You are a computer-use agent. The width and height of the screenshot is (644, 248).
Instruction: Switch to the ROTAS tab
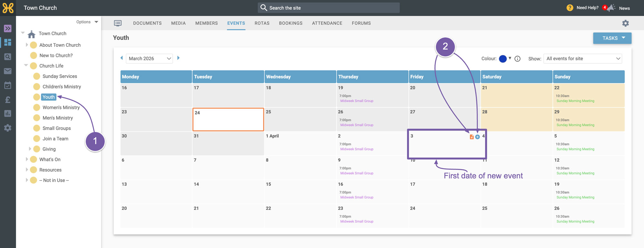point(262,23)
